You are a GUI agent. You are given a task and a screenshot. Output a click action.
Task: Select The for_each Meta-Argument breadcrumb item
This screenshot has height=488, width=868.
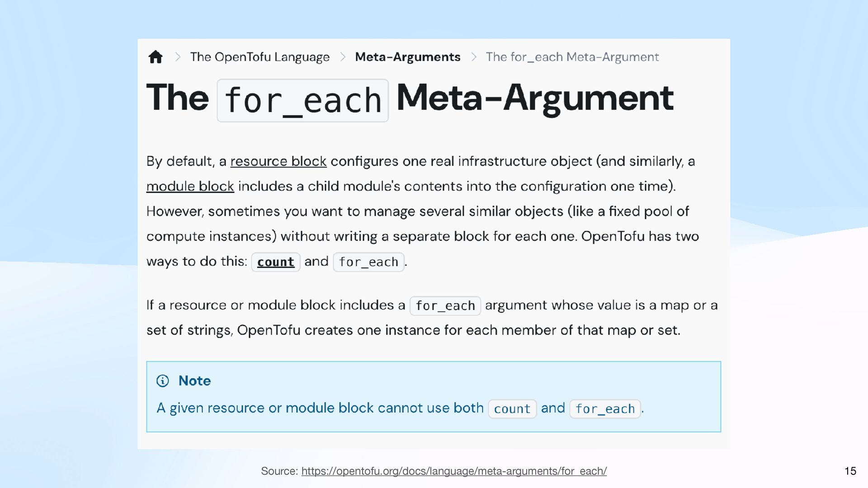pyautogui.click(x=572, y=57)
